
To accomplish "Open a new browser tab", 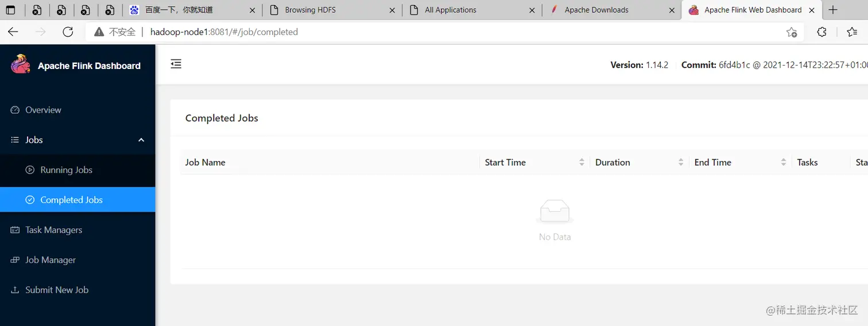I will point(833,10).
